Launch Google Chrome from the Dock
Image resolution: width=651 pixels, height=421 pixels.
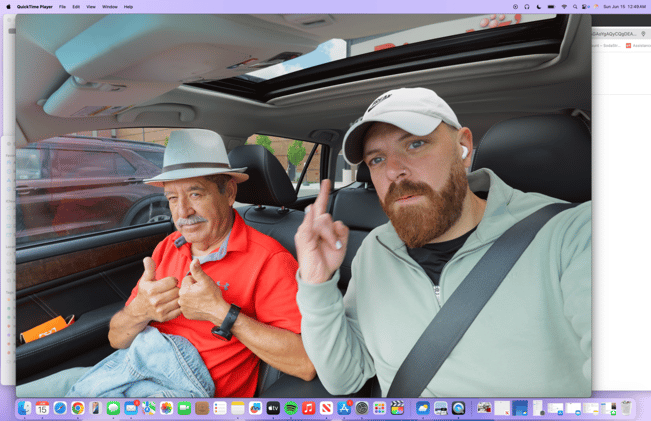click(78, 408)
